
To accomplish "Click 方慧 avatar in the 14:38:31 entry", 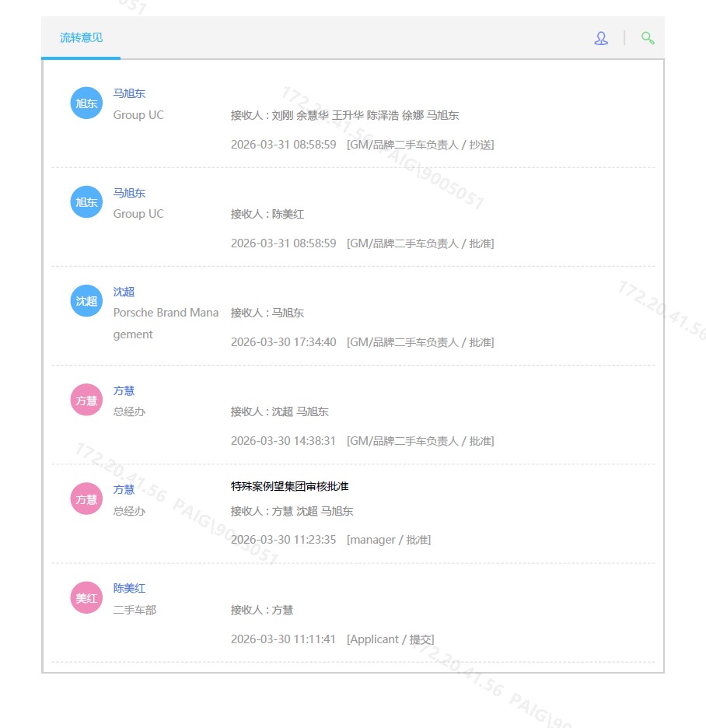I will pos(86,401).
